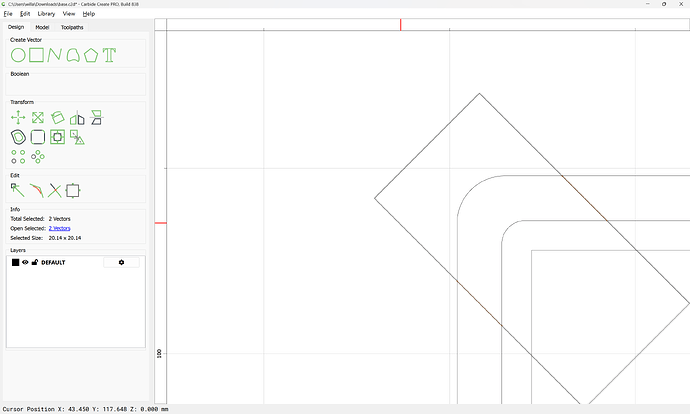Click the Mirror/Flip transform tool

[77, 118]
